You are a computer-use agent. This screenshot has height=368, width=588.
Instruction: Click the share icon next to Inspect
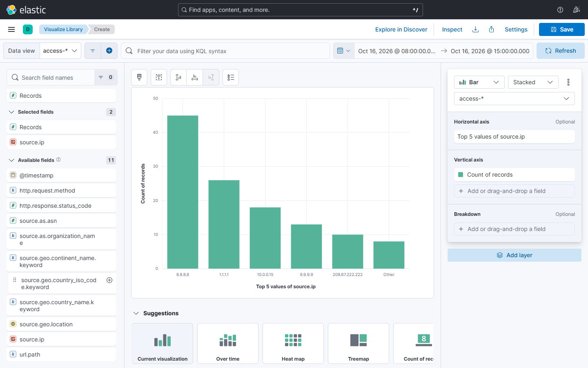coord(492,29)
